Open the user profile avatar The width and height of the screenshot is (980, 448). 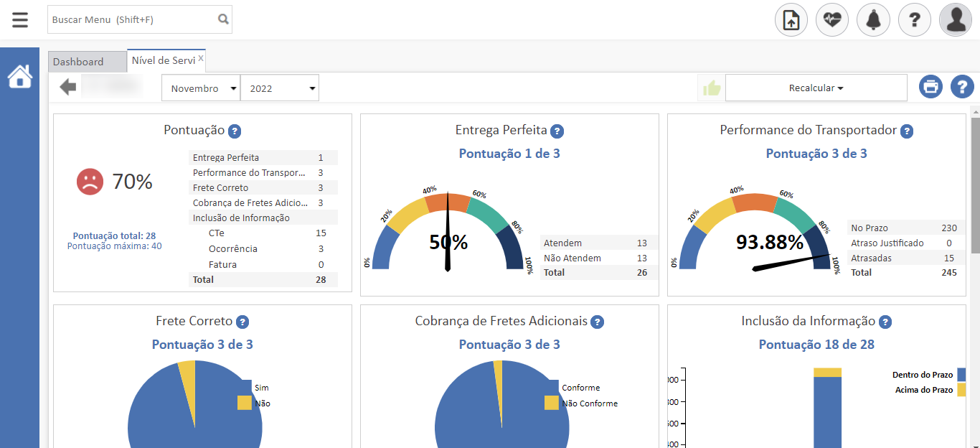point(956,20)
